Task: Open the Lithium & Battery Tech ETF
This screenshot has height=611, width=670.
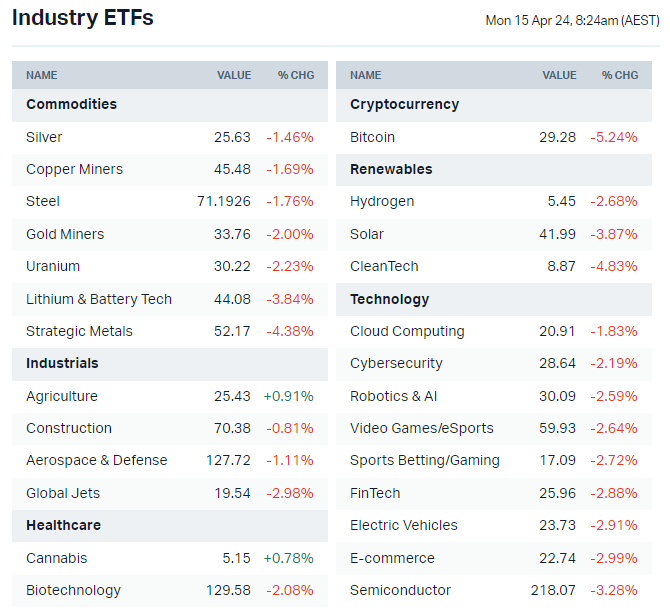Action: [x=99, y=299]
